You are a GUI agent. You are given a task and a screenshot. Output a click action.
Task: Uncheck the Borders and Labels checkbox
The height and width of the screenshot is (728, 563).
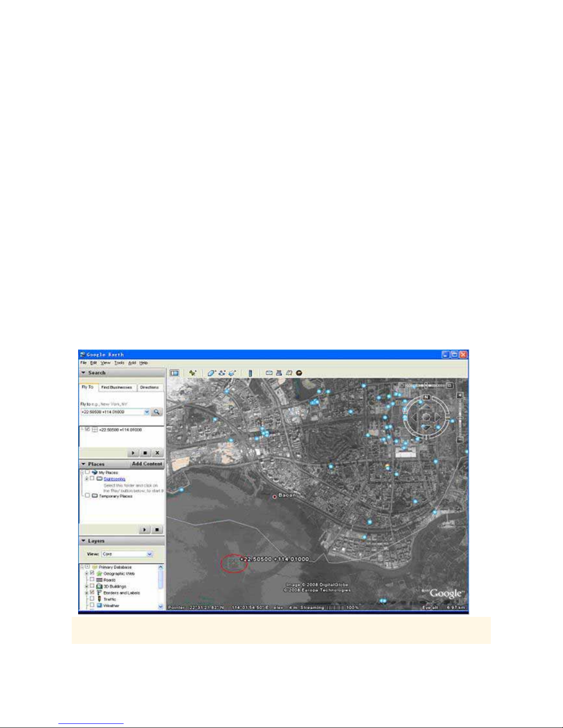[x=92, y=593]
